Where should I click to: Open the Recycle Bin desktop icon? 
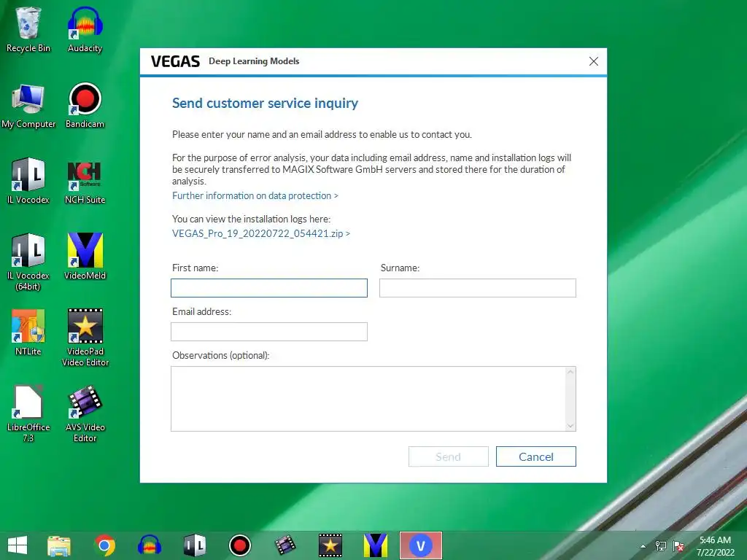click(28, 30)
